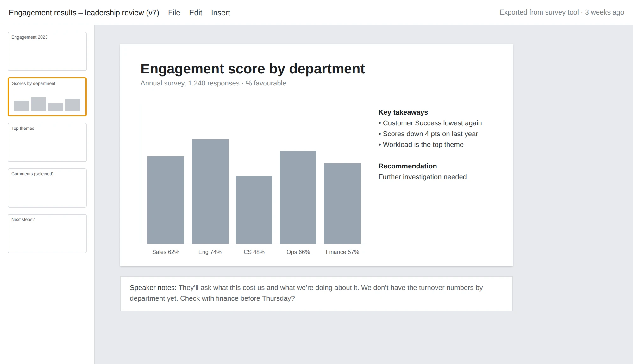The height and width of the screenshot is (364, 633).
Task: Click the bullet 'Customer Success lowest again'
Action: pos(430,123)
